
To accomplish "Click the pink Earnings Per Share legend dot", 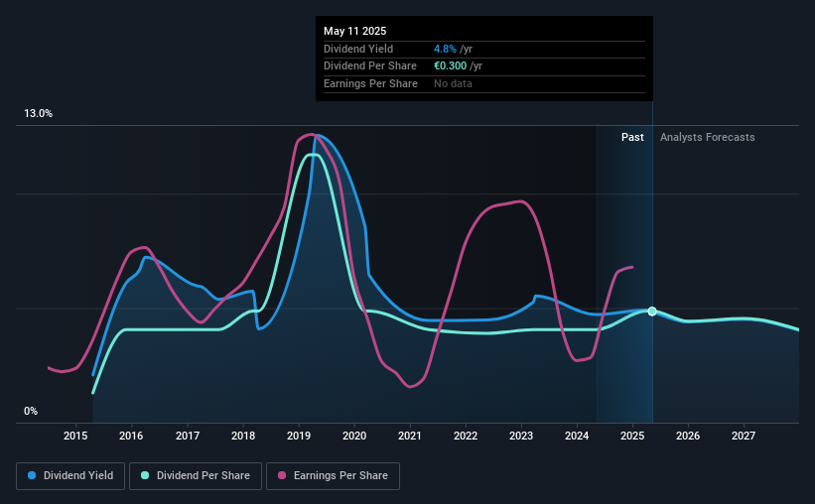I will (x=282, y=475).
